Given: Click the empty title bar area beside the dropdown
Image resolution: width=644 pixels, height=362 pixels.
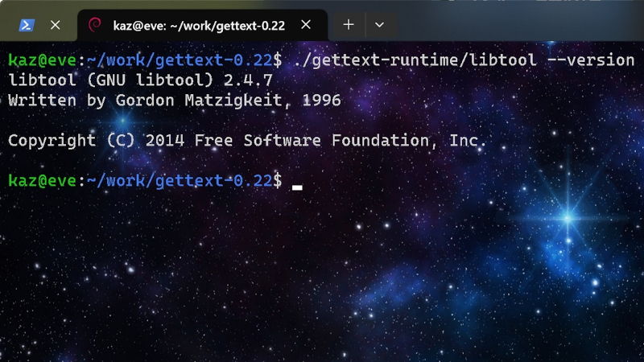Looking at the screenshot, I should click(x=518, y=23).
